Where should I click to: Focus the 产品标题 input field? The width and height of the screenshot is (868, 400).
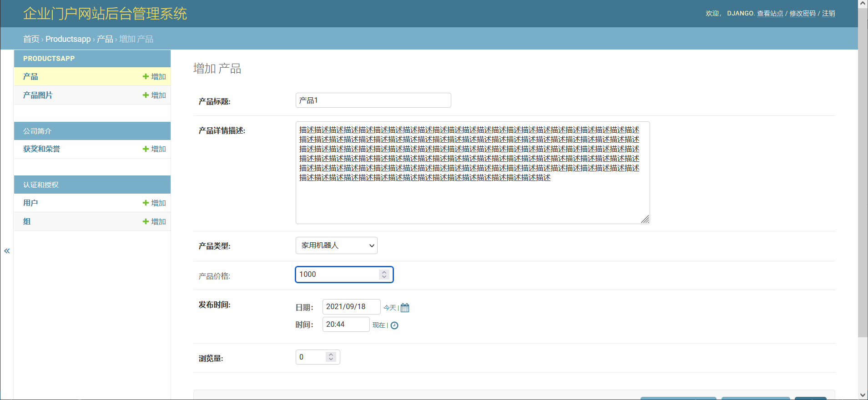coord(373,100)
